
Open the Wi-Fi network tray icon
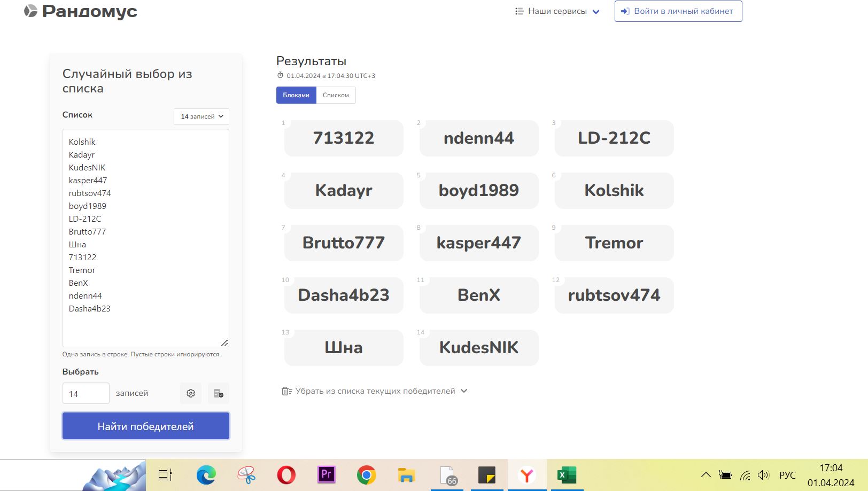point(745,474)
